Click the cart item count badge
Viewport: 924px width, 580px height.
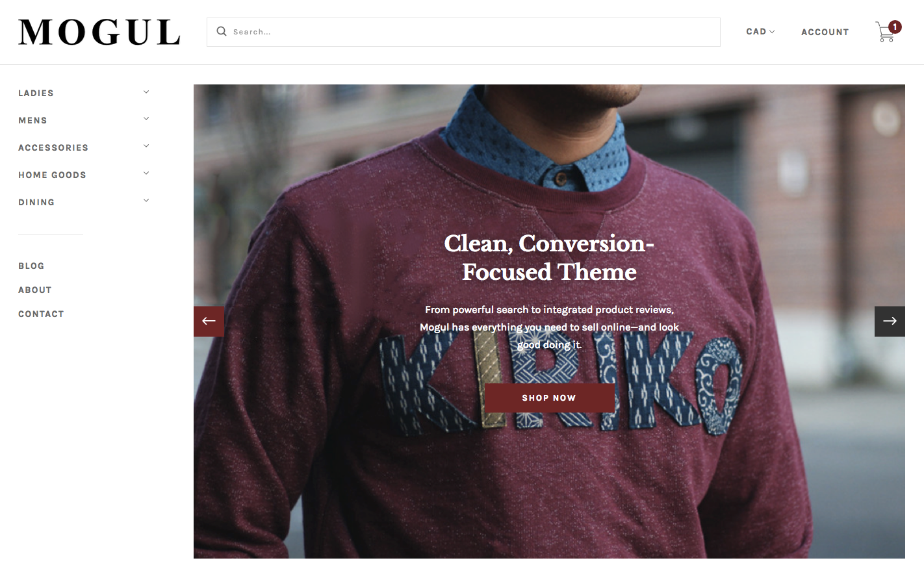(x=895, y=27)
